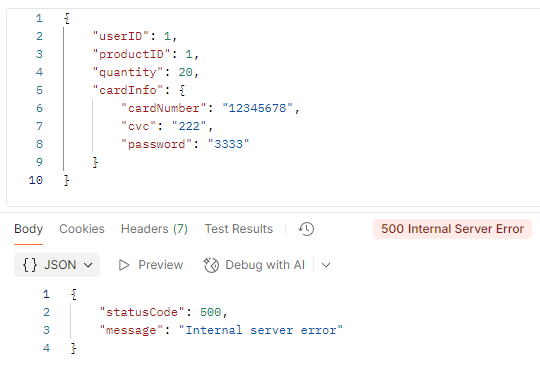Click the "statusCode" key in response
This screenshot has width=540, height=370.
142,312
